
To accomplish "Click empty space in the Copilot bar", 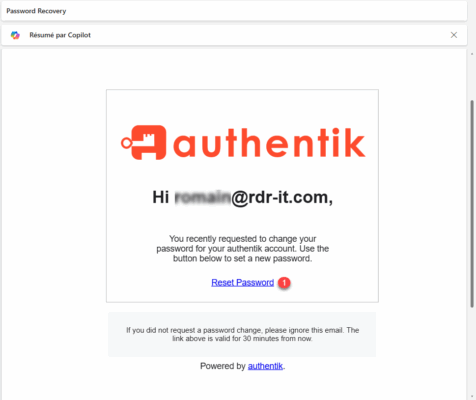I will click(267, 35).
